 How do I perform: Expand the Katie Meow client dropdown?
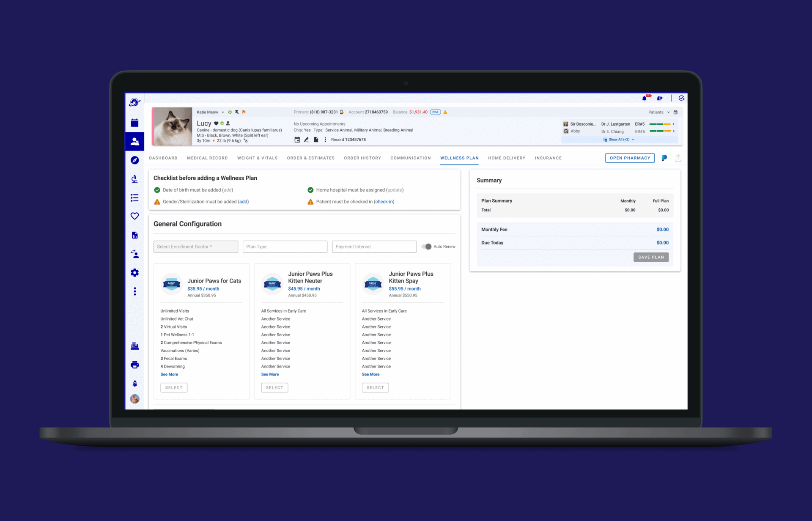(x=223, y=112)
